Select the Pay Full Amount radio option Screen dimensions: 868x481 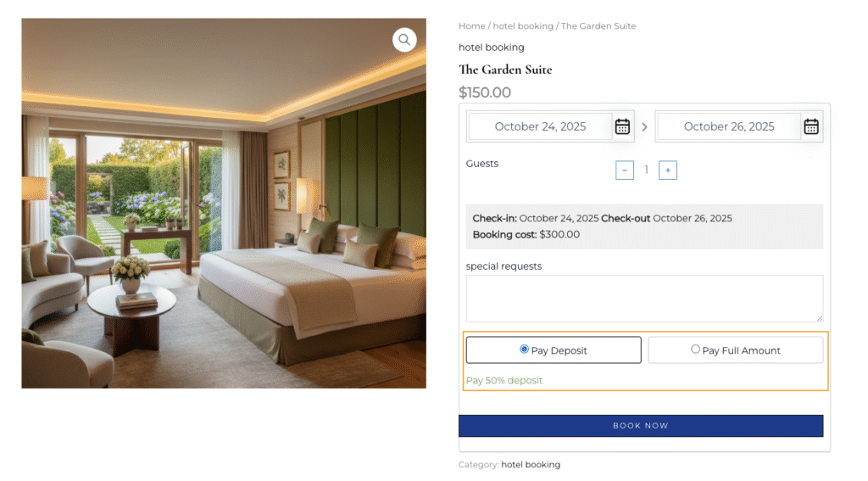point(695,350)
